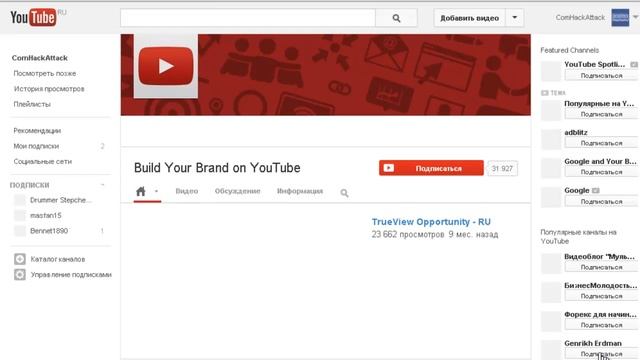Open Genrikh Erdman channel
Screen dimensions: 640x360
[593, 343]
